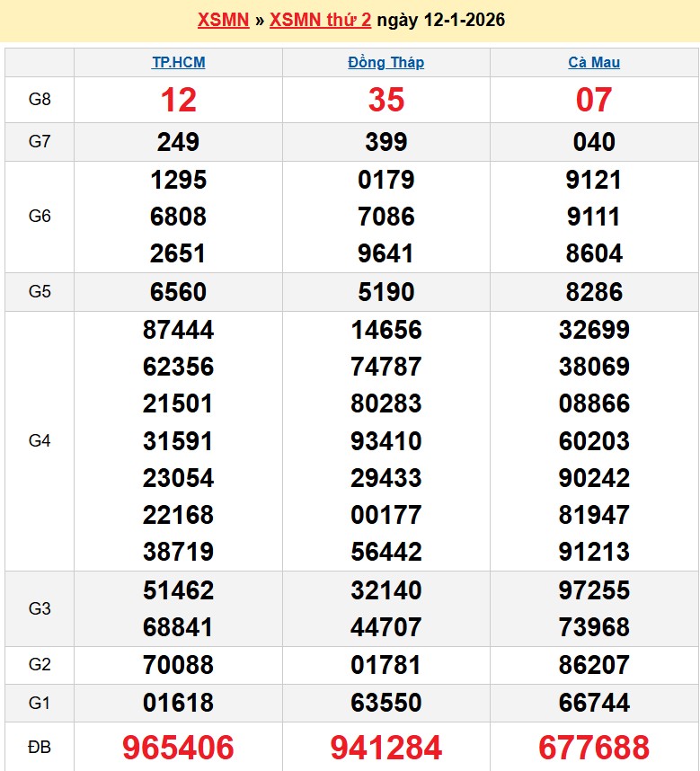700x771 pixels.
Task: Select G7 result 399 for Đồng Tháp
Action: (x=386, y=142)
